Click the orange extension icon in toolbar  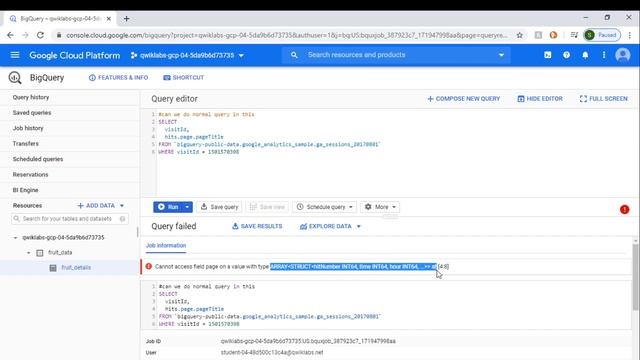click(553, 35)
